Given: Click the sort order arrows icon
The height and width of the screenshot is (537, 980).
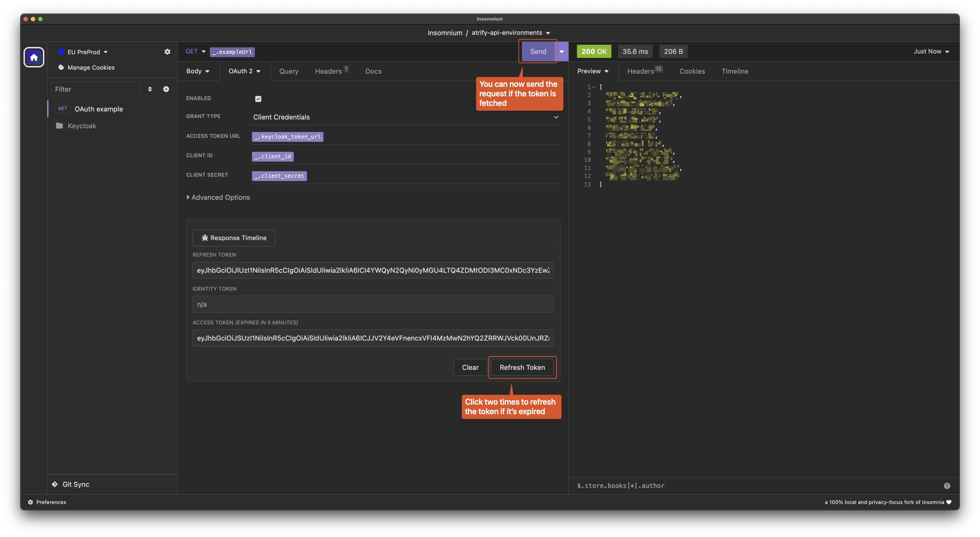Looking at the screenshot, I should (150, 89).
